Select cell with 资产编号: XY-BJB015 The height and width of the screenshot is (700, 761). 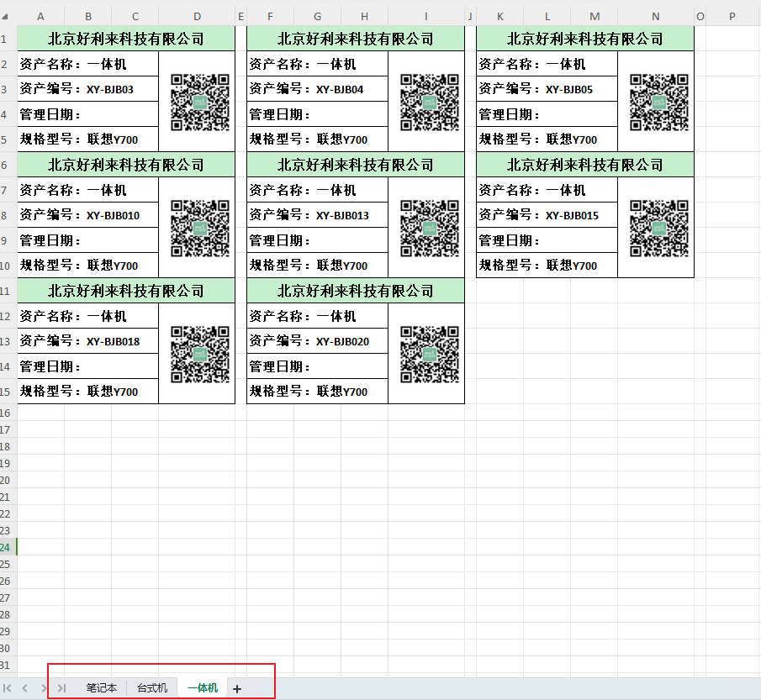pos(547,215)
